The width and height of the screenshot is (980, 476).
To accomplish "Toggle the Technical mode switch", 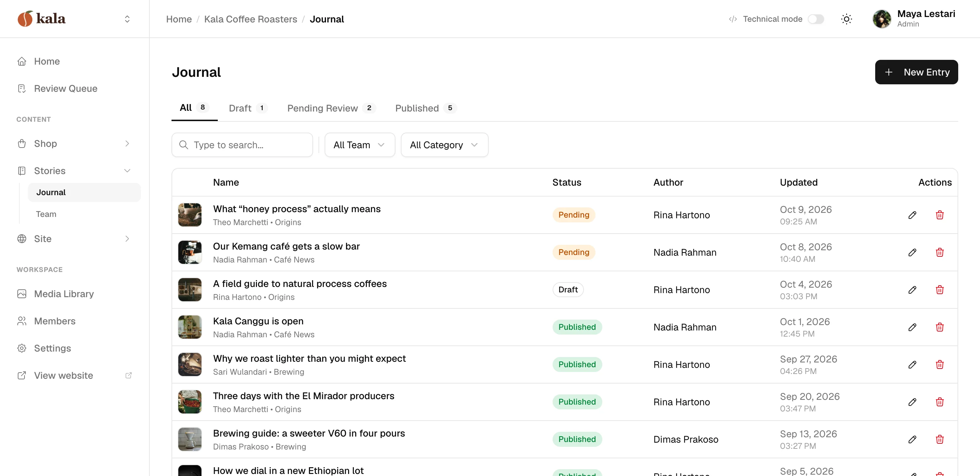I will click(816, 19).
